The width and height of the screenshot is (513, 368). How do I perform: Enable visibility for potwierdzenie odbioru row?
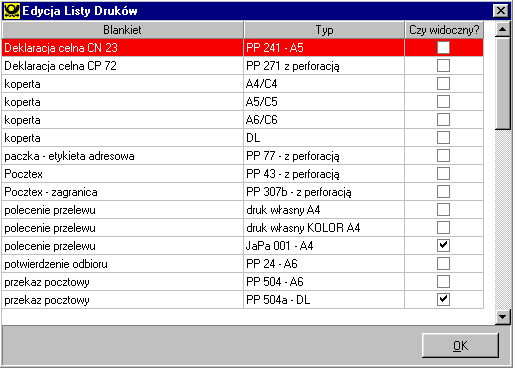443,263
